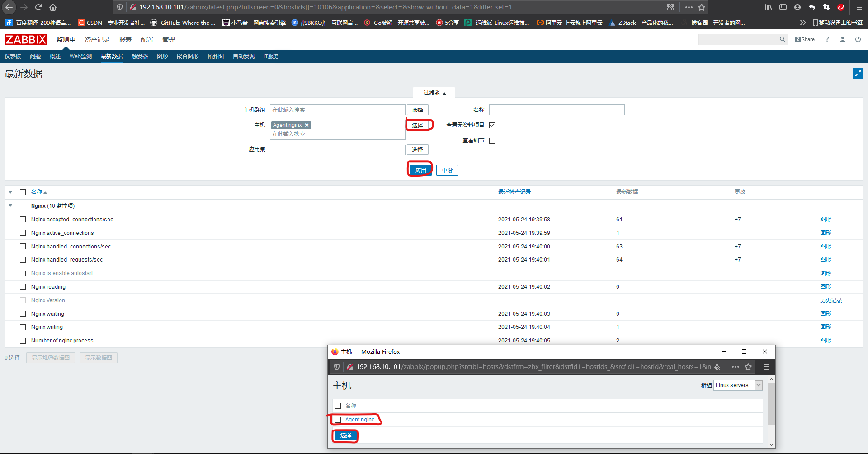Screen dimensions: 868x454
Task: Click the 应用集 input field
Action: click(338, 150)
